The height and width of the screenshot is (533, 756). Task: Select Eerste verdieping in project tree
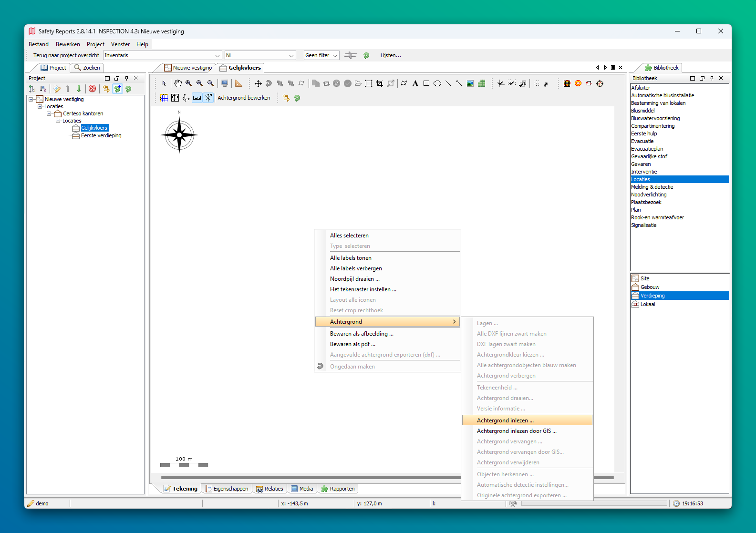point(101,135)
